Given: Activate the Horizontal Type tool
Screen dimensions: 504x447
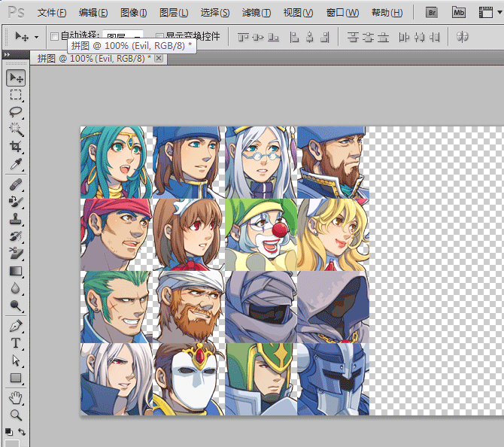Looking at the screenshot, I should click(x=15, y=343).
